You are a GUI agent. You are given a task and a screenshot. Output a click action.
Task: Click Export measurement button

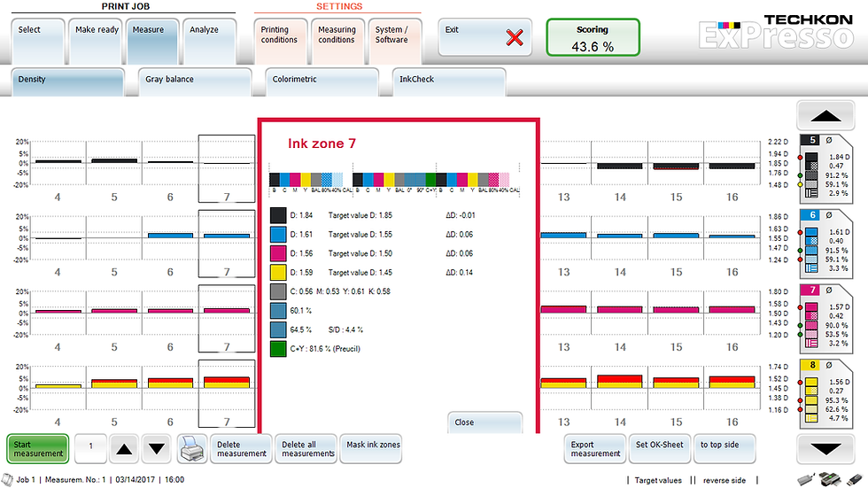click(595, 449)
